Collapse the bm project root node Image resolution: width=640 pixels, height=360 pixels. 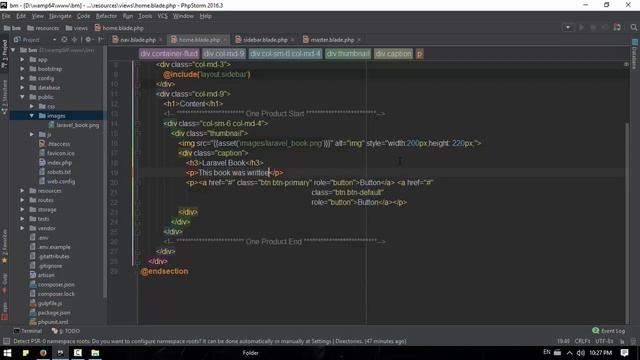click(13, 50)
